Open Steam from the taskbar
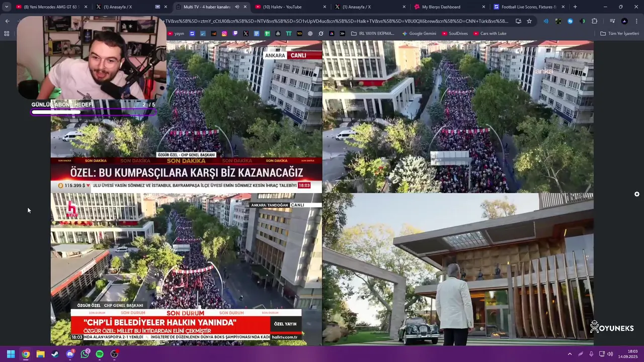 tap(55, 354)
